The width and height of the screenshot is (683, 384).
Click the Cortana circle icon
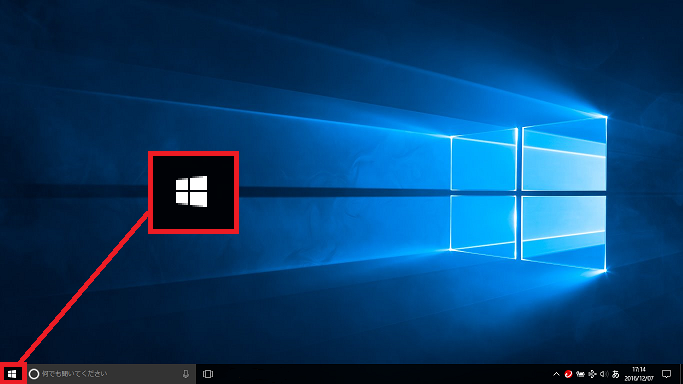click(x=34, y=374)
